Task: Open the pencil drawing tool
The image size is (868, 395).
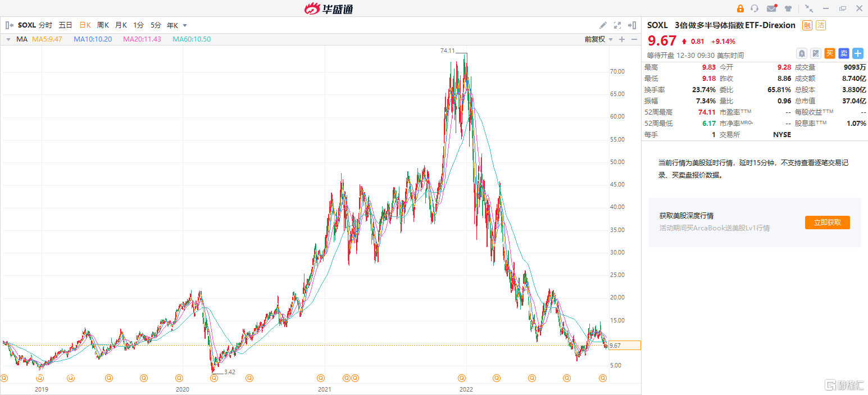Action: 603,25
